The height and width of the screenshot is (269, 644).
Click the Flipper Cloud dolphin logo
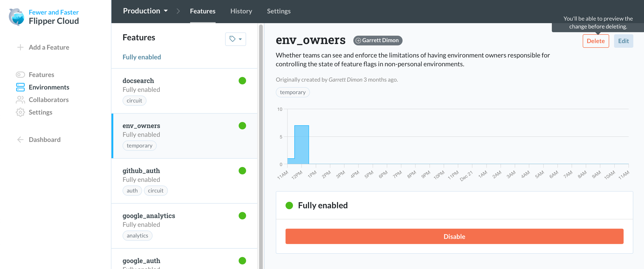point(17,17)
